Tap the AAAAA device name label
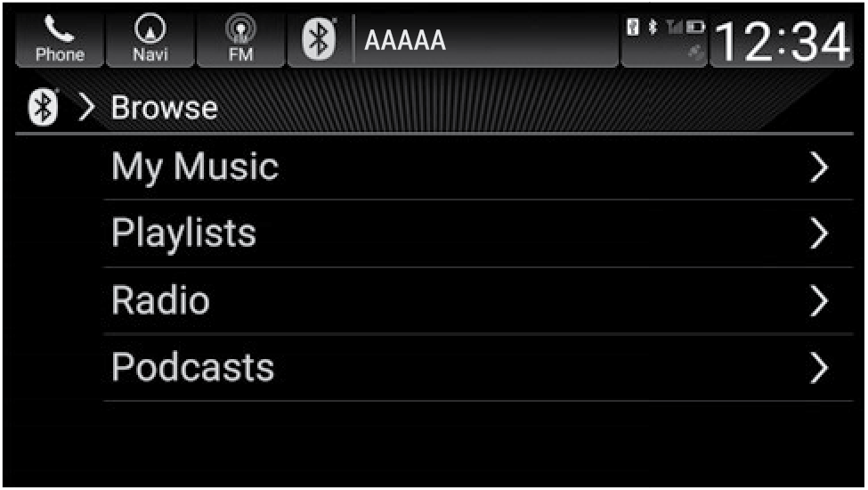 (x=405, y=42)
